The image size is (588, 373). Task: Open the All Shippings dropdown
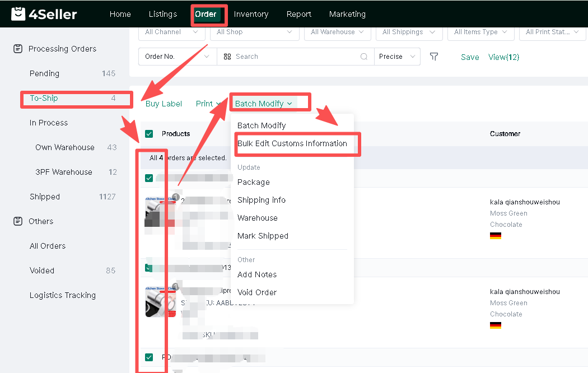409,32
